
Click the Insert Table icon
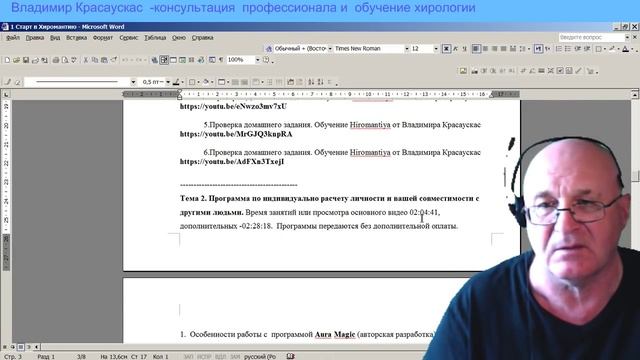[x=173, y=60]
